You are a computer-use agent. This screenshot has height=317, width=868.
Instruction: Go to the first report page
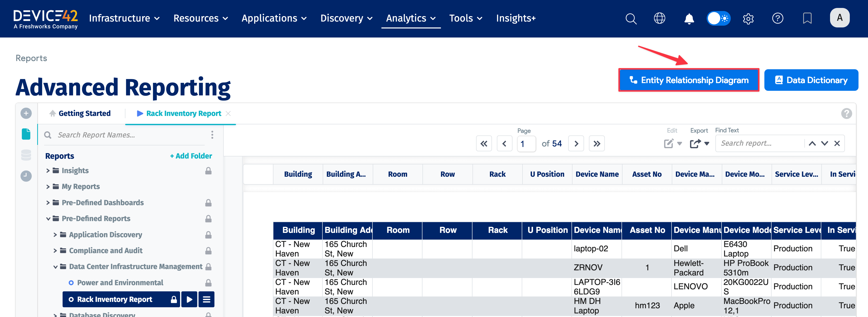pos(484,144)
